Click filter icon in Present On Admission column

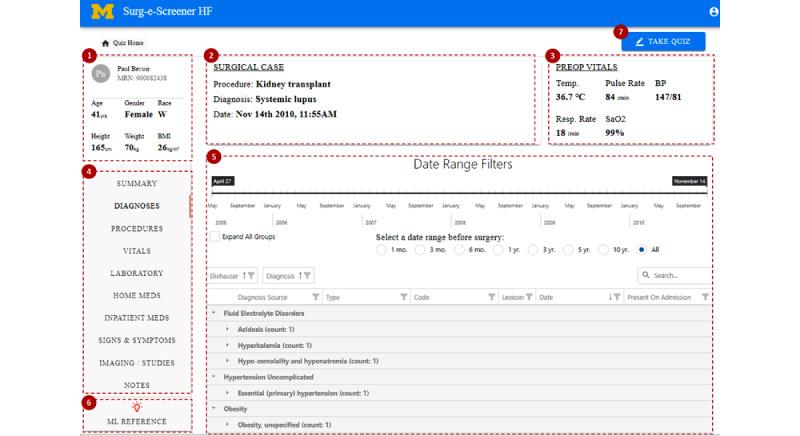[x=705, y=297]
